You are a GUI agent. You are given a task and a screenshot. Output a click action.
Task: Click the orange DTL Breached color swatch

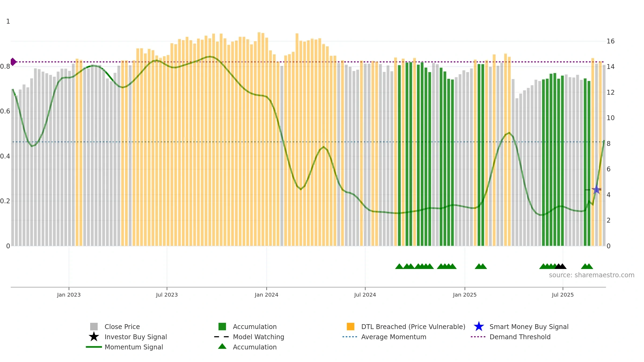click(350, 327)
